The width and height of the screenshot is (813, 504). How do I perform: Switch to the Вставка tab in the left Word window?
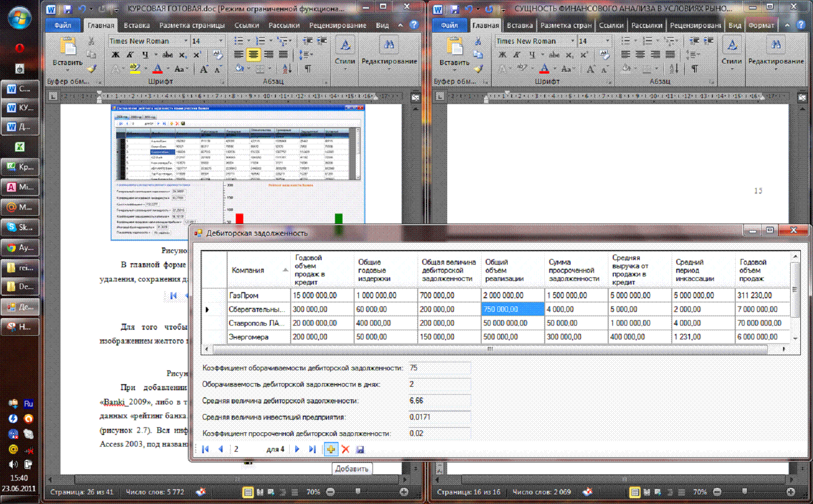tap(137, 25)
